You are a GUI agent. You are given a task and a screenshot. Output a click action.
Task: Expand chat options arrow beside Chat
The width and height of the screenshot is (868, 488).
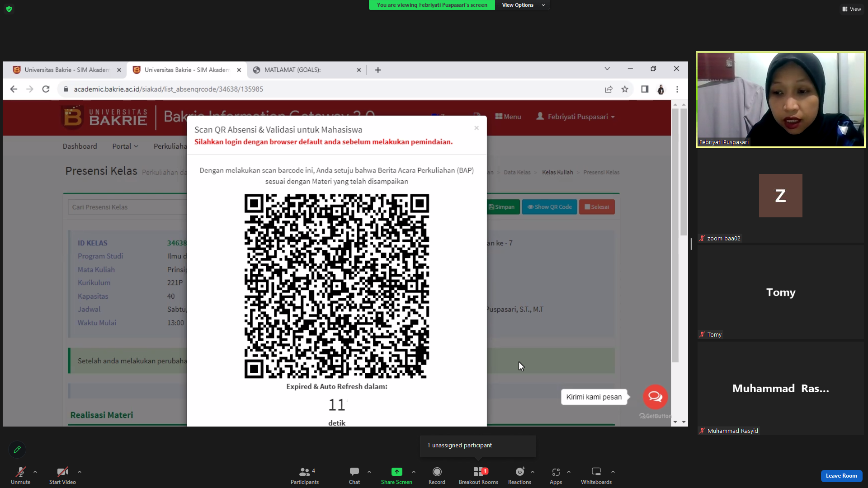coord(369,472)
